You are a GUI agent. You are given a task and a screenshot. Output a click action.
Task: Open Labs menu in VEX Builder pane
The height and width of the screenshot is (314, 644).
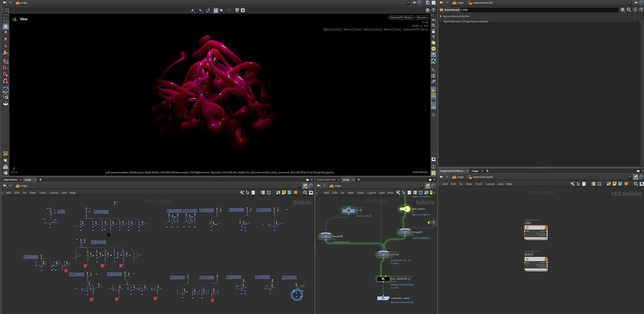pyautogui.click(x=500, y=184)
